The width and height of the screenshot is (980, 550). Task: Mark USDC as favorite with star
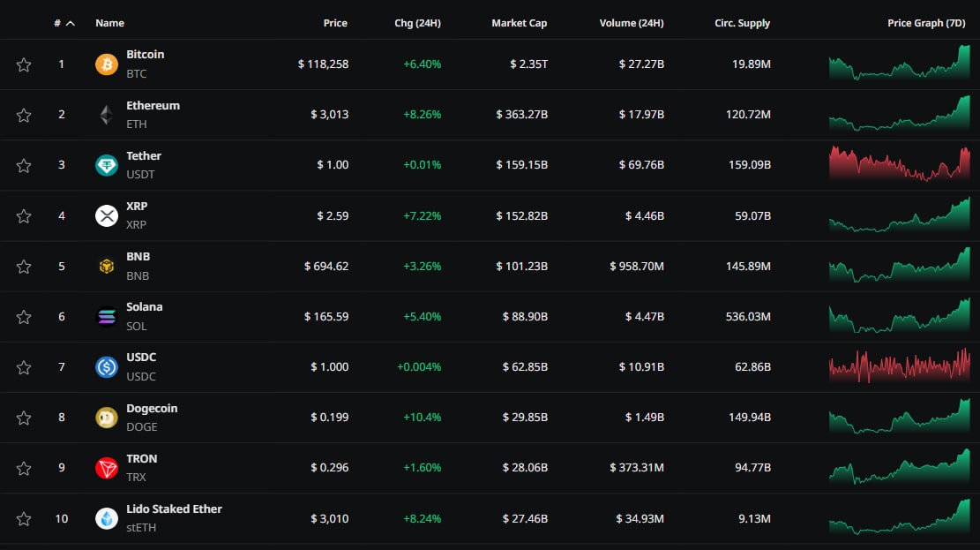[24, 367]
